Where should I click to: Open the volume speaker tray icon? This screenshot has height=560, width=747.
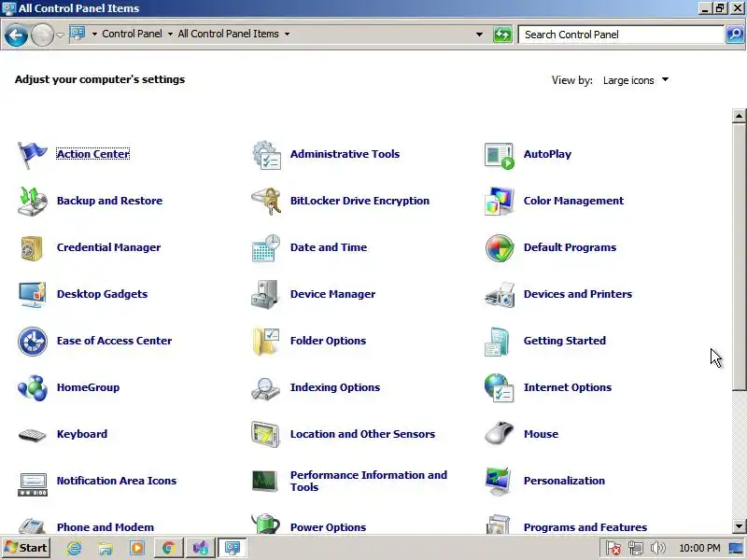coord(657,548)
